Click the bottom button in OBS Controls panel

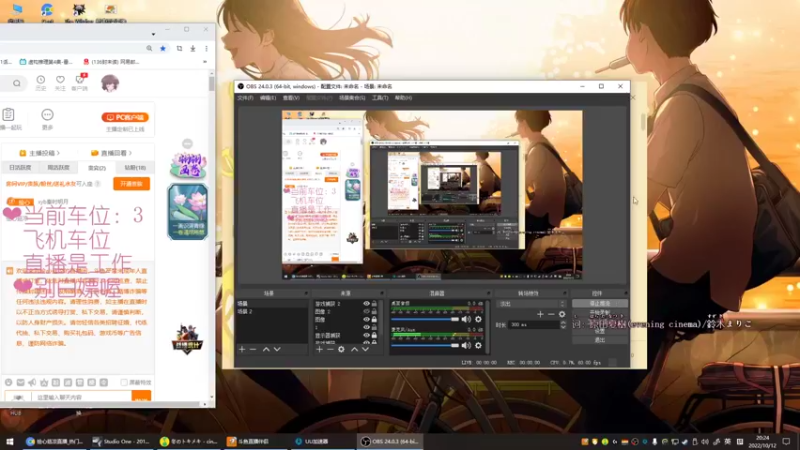[599, 340]
